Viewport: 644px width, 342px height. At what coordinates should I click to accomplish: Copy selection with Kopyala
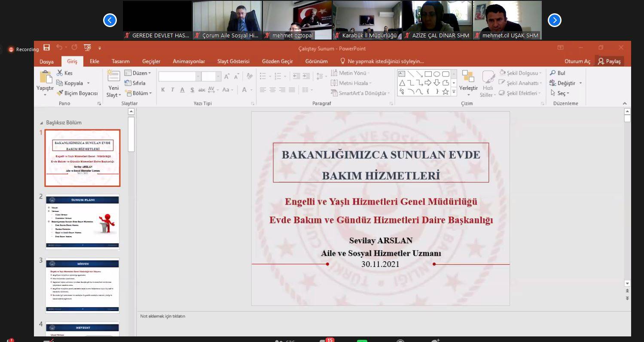click(70, 83)
